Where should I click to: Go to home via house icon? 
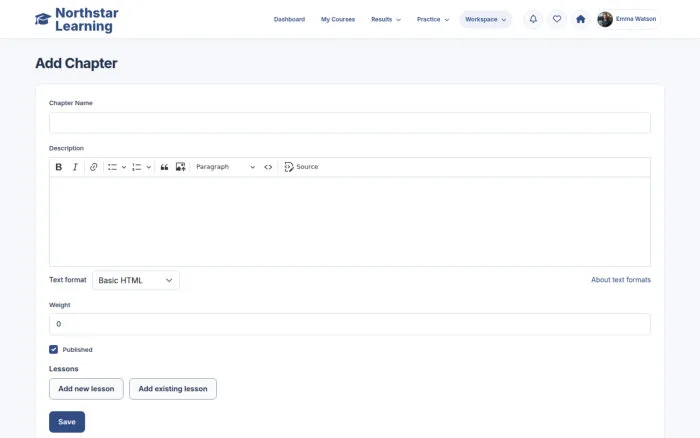click(x=580, y=19)
